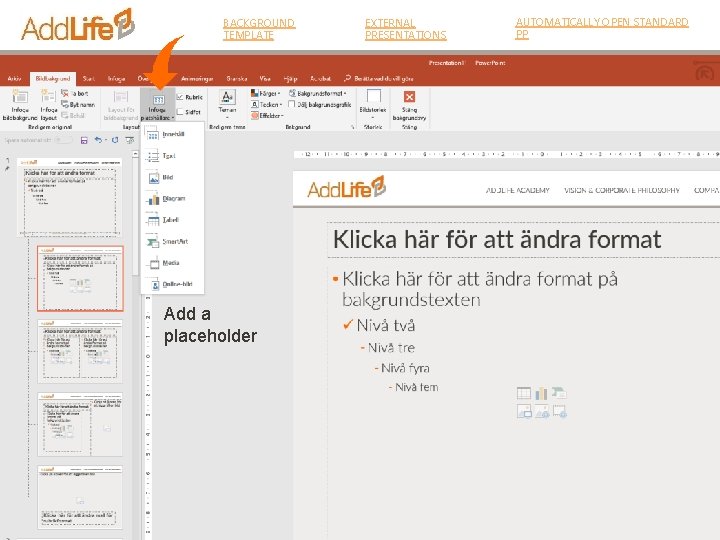Choose Text placeholder from menu

click(172, 156)
